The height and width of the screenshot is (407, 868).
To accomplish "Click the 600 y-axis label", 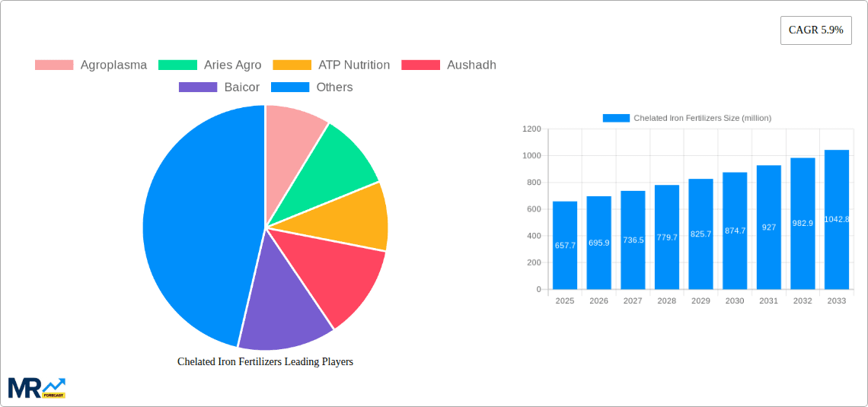I will (535, 209).
